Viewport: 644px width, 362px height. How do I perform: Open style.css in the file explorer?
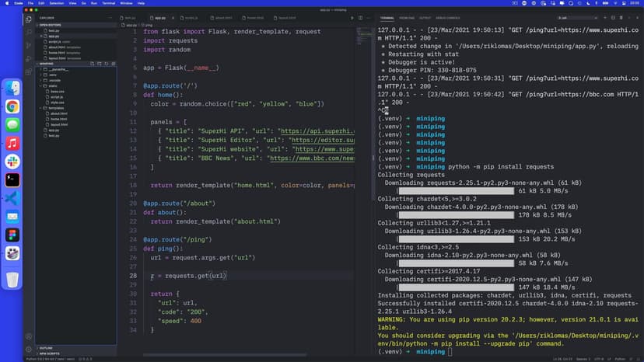pos(57,102)
